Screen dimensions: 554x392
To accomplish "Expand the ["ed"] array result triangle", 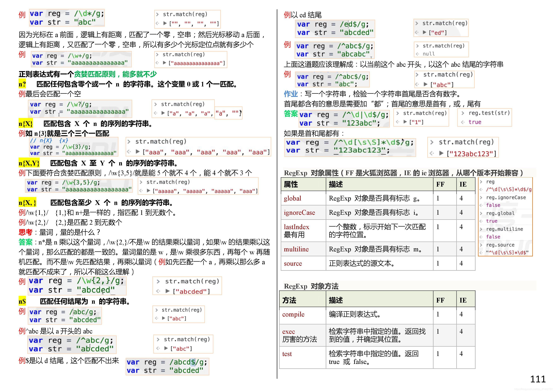I will (x=425, y=32).
